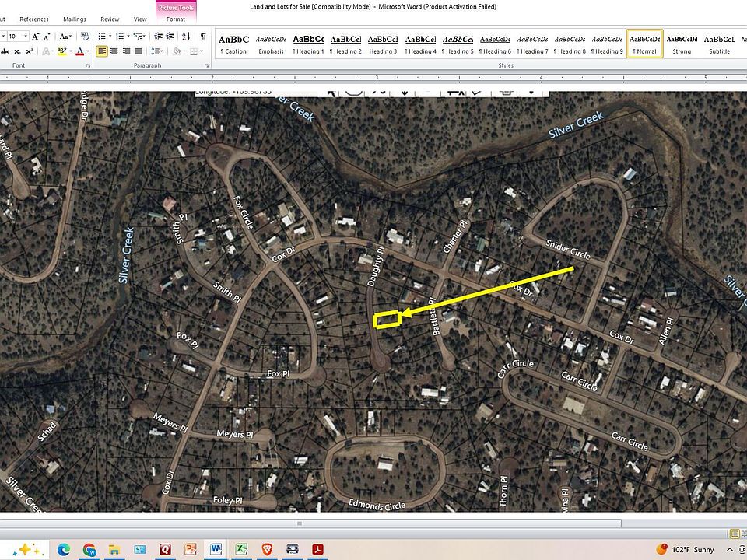Open the Review tab
The width and height of the screenshot is (747, 560).
(x=110, y=19)
